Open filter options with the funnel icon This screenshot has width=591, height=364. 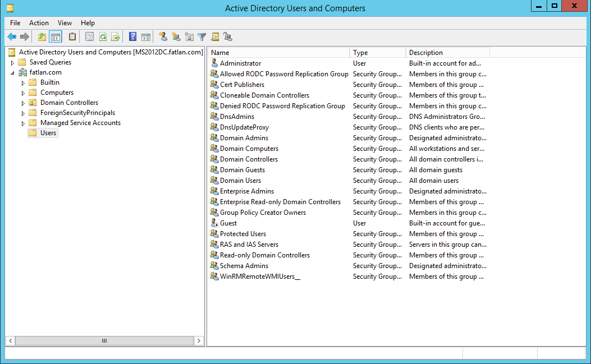click(x=202, y=37)
